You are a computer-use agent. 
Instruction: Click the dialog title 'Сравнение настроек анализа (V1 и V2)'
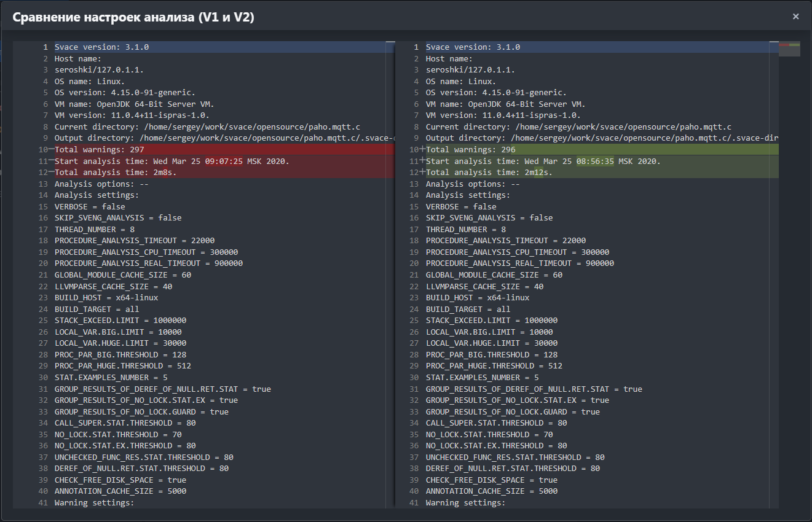pyautogui.click(x=133, y=17)
